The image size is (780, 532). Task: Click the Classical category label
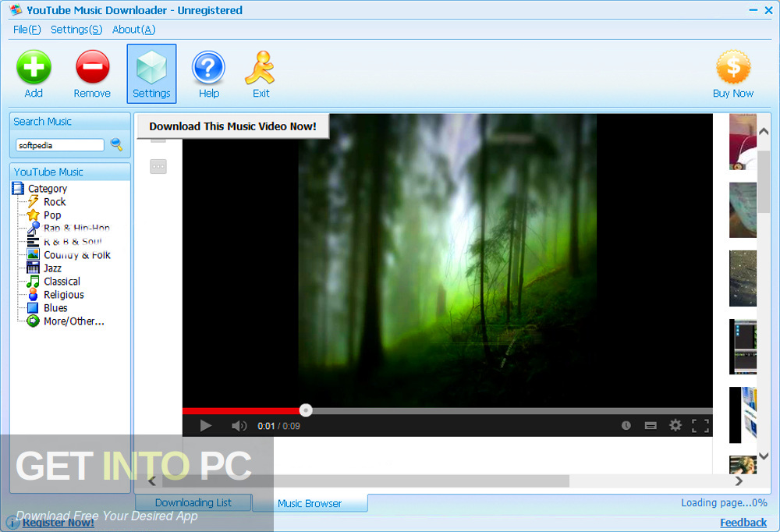62,281
